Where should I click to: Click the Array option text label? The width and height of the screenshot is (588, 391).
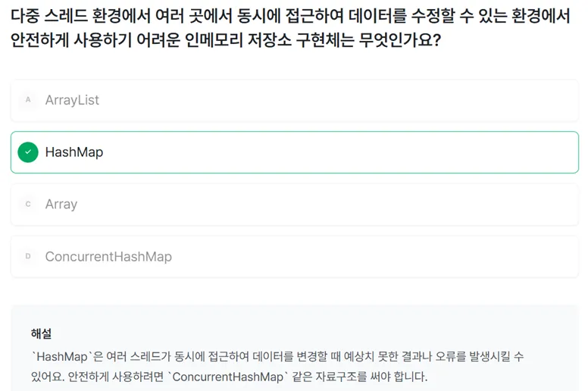(61, 205)
